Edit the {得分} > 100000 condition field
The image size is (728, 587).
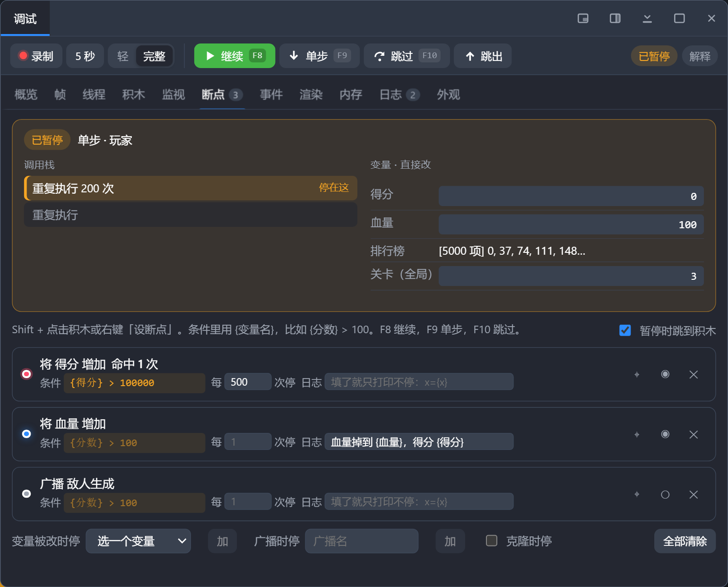tap(134, 383)
